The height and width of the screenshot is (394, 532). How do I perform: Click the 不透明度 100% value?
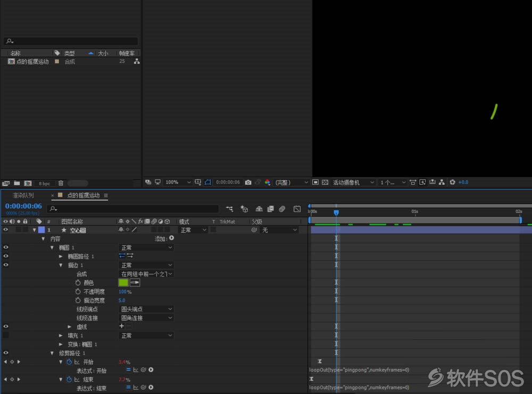point(125,291)
